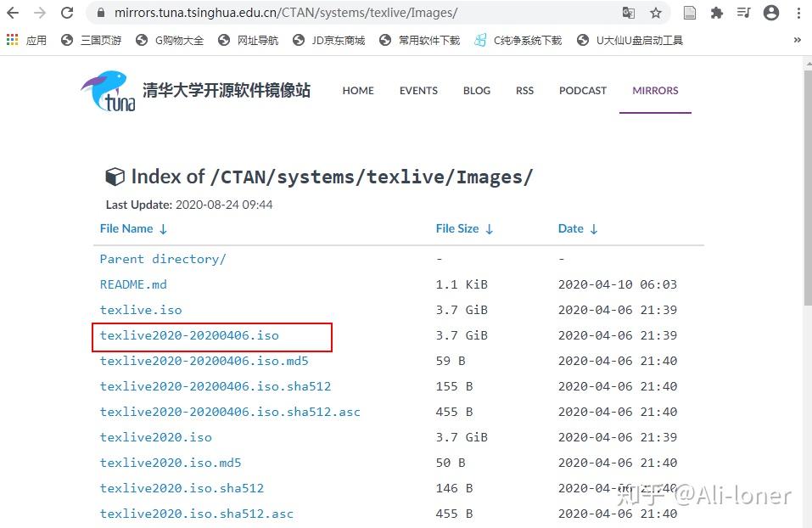Click inside the address bar
This screenshot has height=528, width=812.
(339, 14)
